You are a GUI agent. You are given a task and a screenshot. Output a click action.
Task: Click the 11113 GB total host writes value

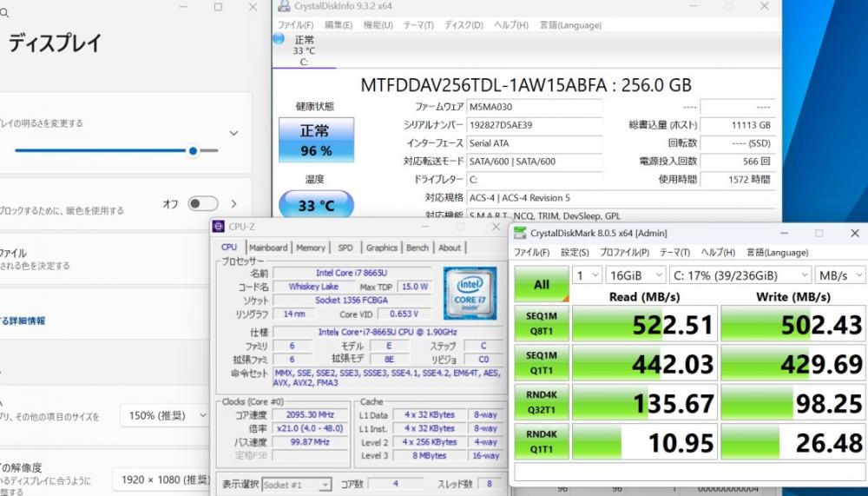pyautogui.click(x=737, y=125)
